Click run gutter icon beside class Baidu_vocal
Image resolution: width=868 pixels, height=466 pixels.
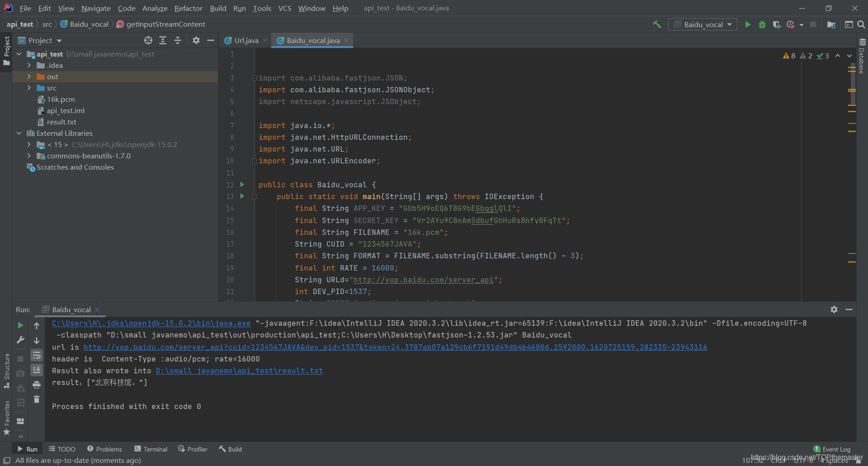(242, 185)
